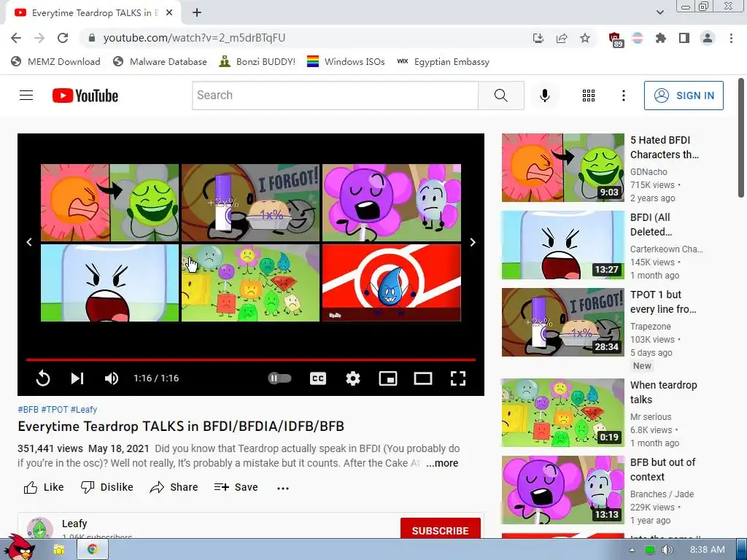
Task: Open more actions ellipsis below video
Action: coord(283,488)
